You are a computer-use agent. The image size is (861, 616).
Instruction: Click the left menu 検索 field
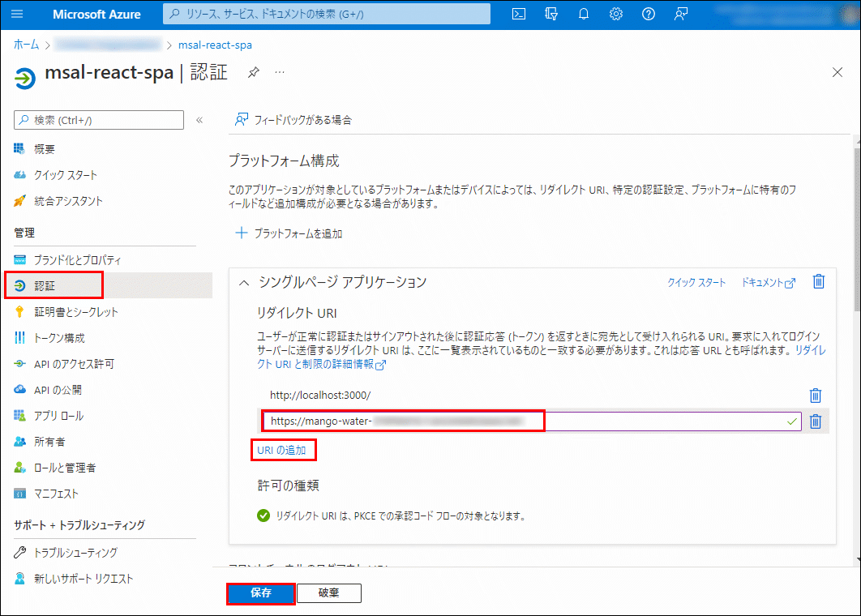coord(99,120)
